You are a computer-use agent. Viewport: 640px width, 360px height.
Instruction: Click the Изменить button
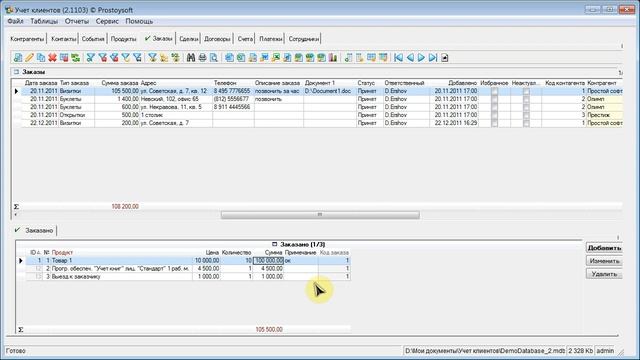coord(604,261)
